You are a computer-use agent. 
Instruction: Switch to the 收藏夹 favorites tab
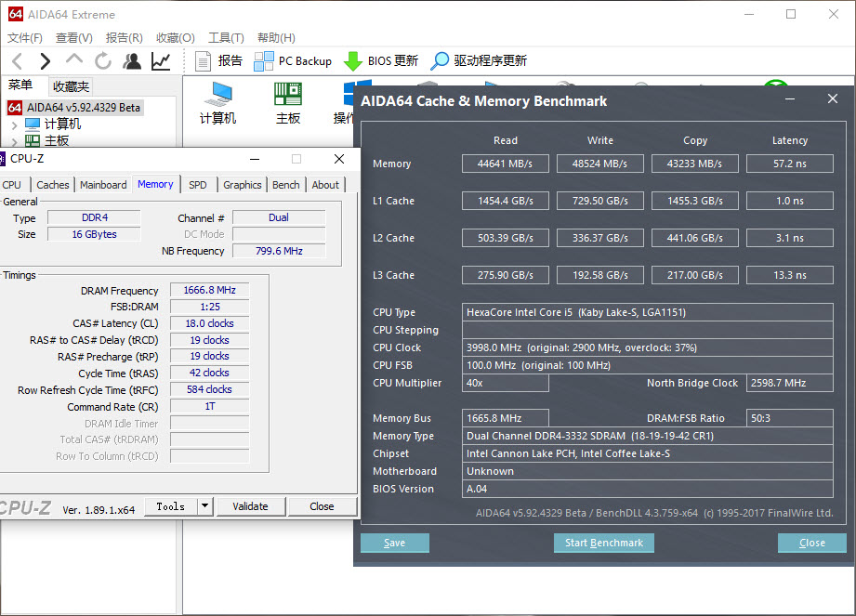[x=71, y=86]
